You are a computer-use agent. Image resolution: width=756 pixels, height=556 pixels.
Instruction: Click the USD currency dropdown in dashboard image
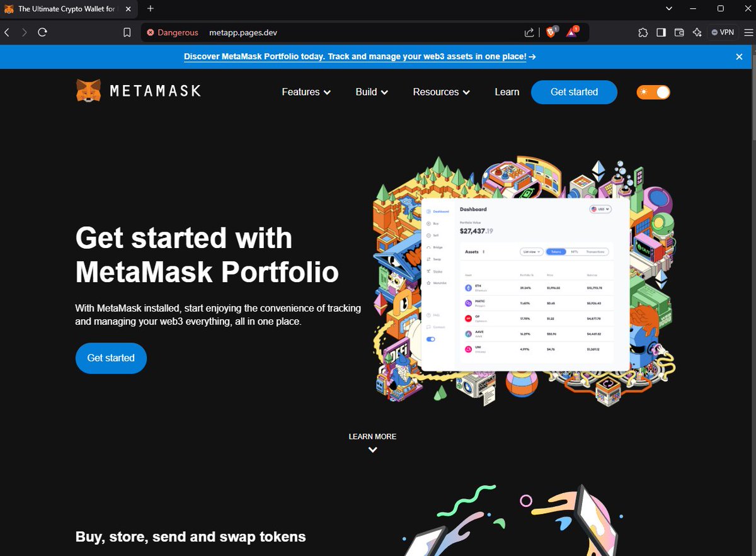[x=600, y=209]
